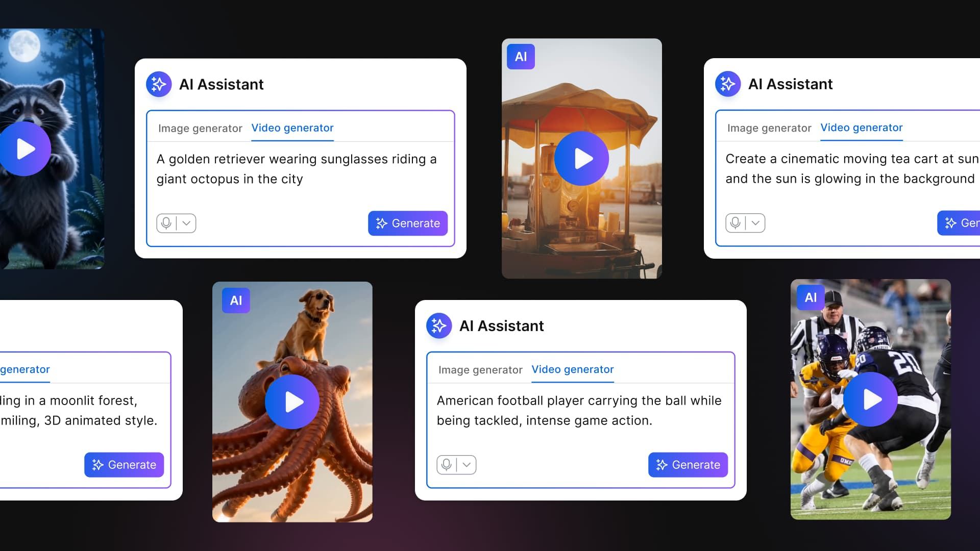Generate the moonlit forest 3D animated video

point(124,465)
